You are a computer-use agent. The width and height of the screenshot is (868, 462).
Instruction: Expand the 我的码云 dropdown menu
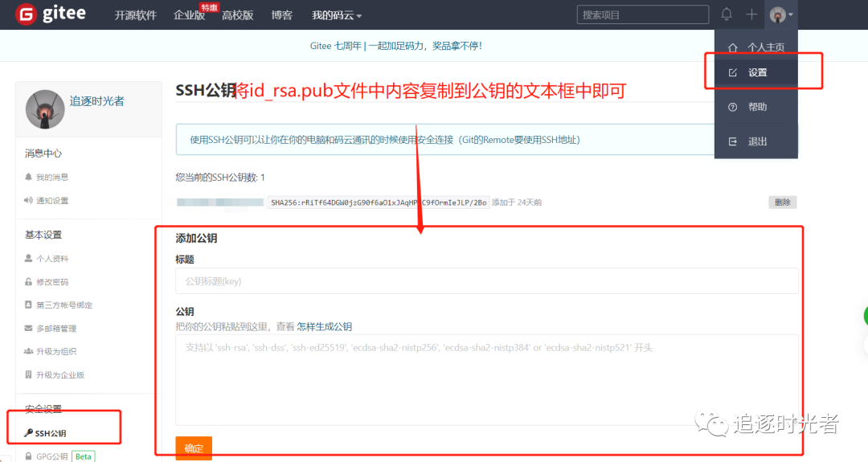[336, 15]
